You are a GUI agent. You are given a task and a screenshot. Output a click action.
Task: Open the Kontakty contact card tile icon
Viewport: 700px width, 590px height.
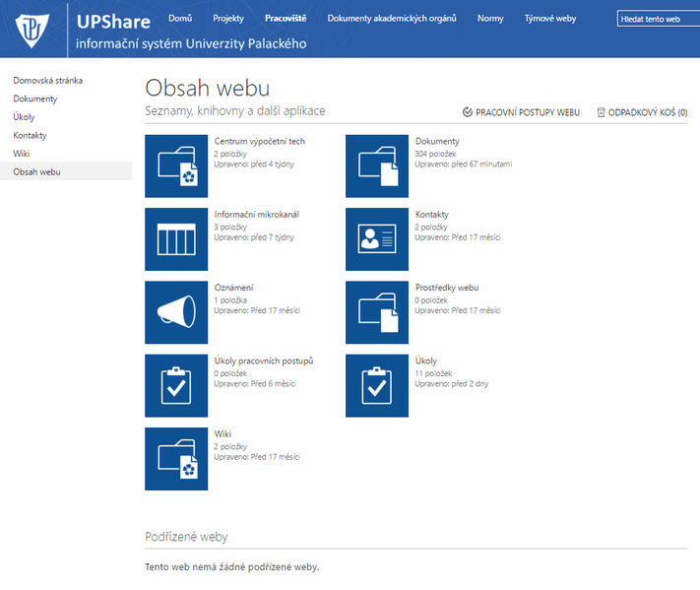[x=377, y=239]
